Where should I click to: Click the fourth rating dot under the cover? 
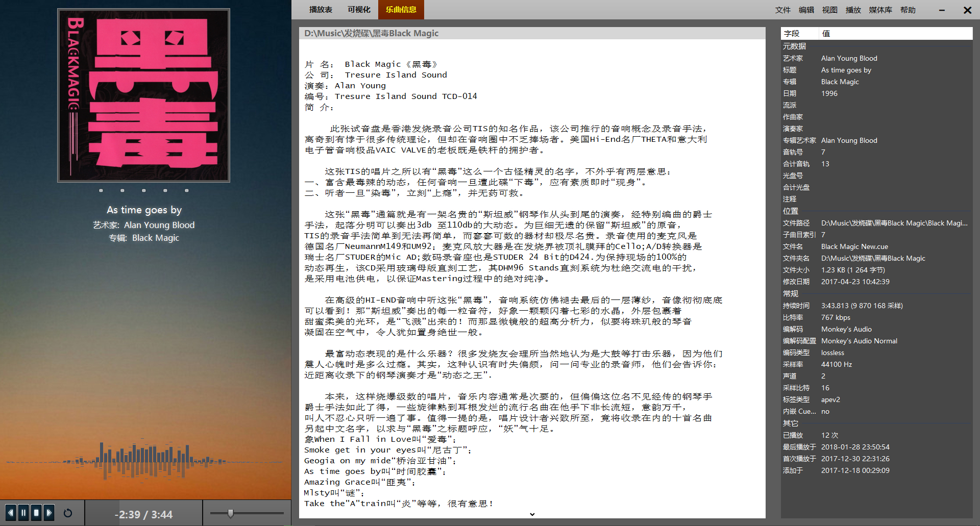tap(165, 190)
